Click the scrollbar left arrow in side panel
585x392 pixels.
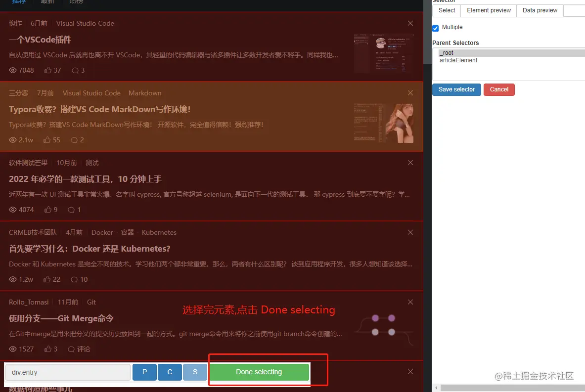pyautogui.click(x=436, y=388)
